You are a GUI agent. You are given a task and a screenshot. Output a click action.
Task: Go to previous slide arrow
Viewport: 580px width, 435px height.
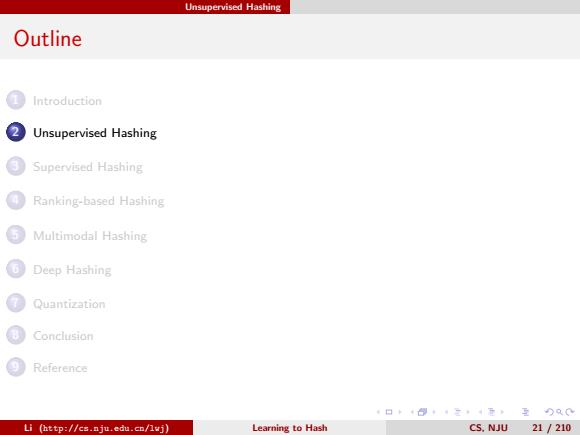(x=378, y=412)
